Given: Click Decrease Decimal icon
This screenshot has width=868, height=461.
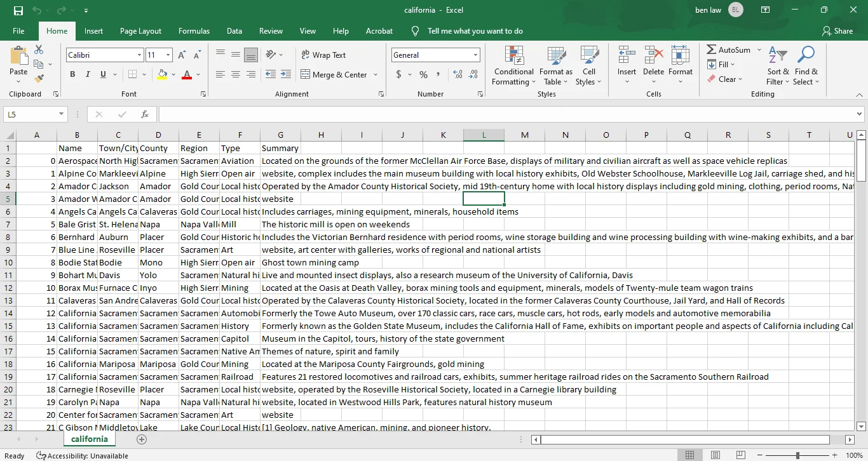Looking at the screenshot, I should click(474, 74).
